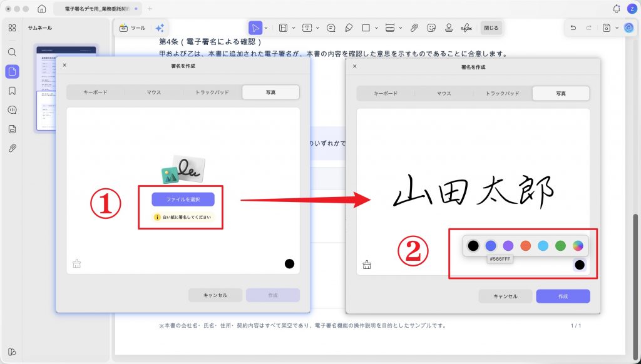Image resolution: width=641 pixels, height=364 pixels.
Task: Click the search magnifier in the sidebar
Action: coord(13,53)
